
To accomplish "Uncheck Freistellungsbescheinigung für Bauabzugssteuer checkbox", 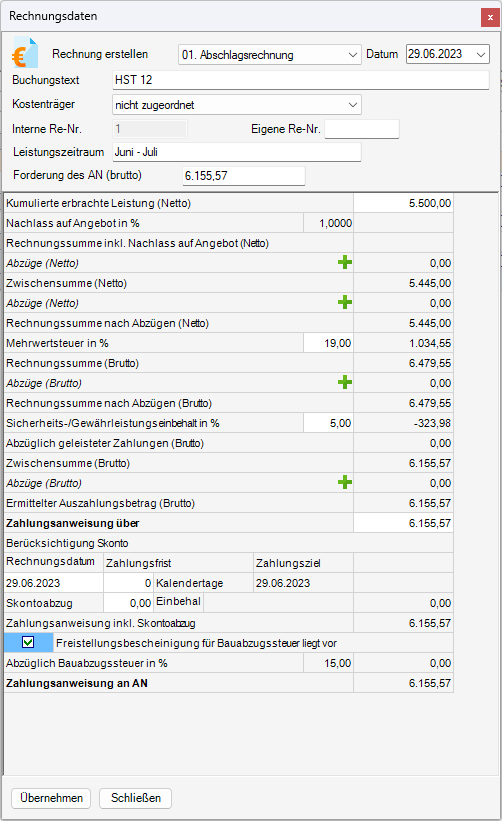I will click(28, 642).
